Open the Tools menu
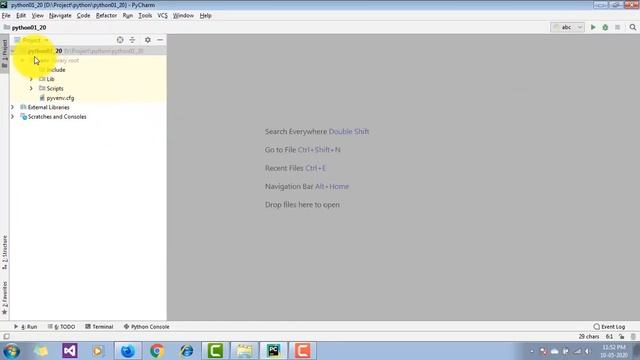This screenshot has width=640, height=360. (x=145, y=16)
